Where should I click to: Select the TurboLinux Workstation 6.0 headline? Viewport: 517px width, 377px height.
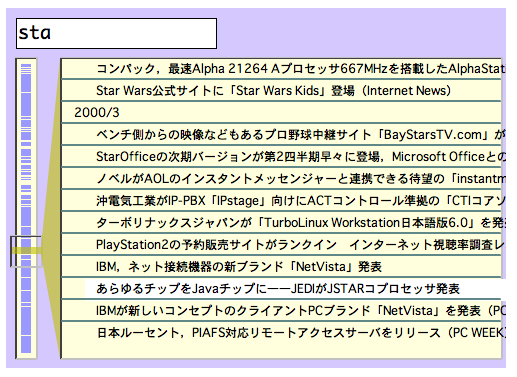[x=282, y=222]
